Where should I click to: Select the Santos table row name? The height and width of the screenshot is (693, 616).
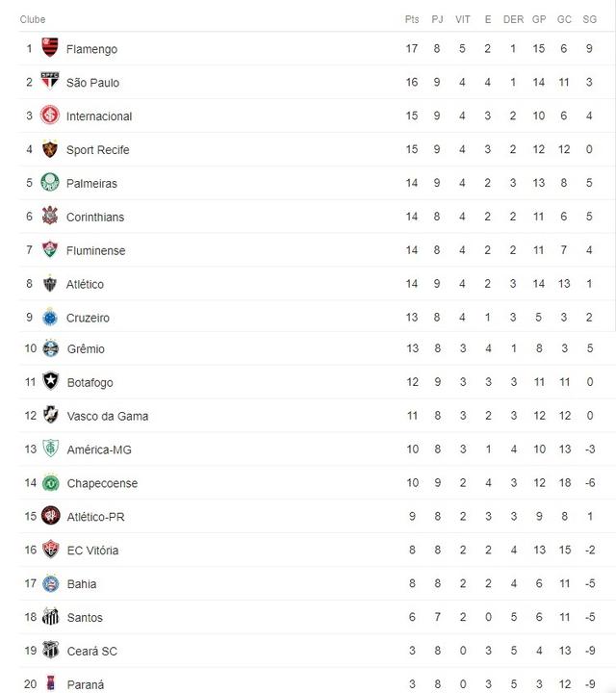[x=85, y=618]
